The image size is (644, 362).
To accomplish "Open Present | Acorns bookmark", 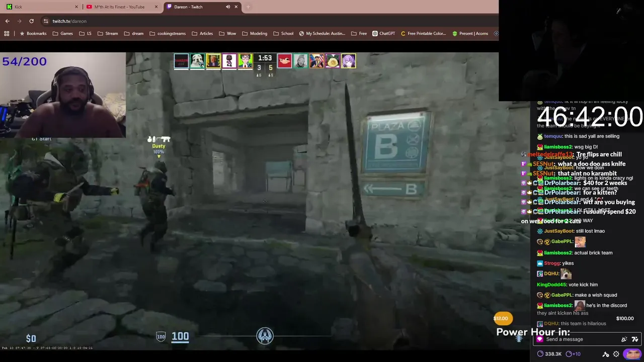I will 470,34.
